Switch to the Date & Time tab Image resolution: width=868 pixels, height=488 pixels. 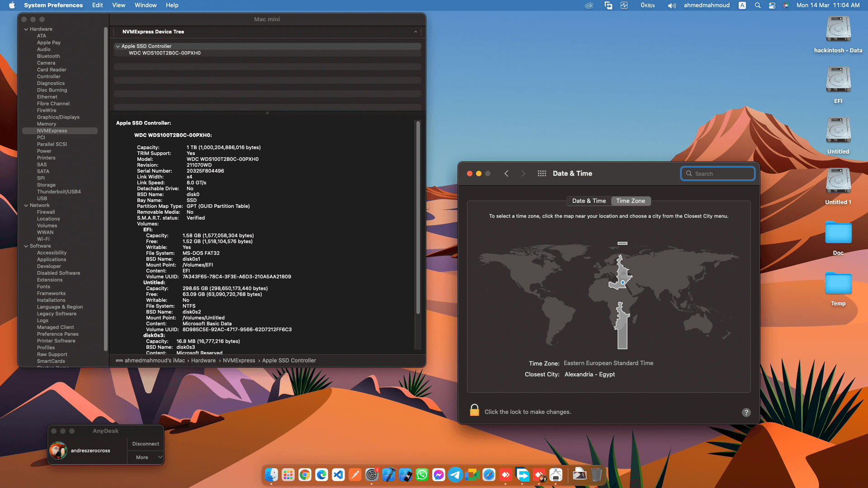(x=589, y=201)
